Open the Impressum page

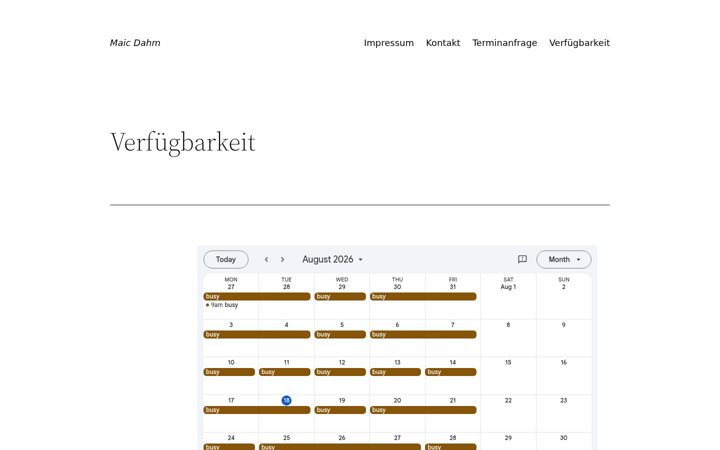(388, 43)
